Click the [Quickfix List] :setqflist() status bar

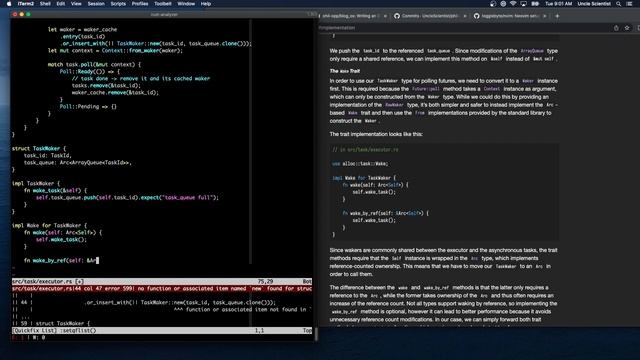pyautogui.click(x=162, y=331)
